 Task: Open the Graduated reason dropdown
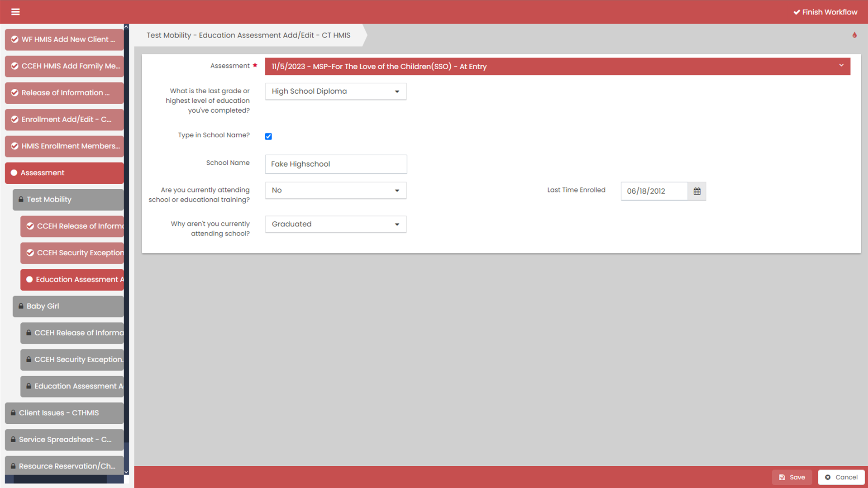pyautogui.click(x=335, y=224)
